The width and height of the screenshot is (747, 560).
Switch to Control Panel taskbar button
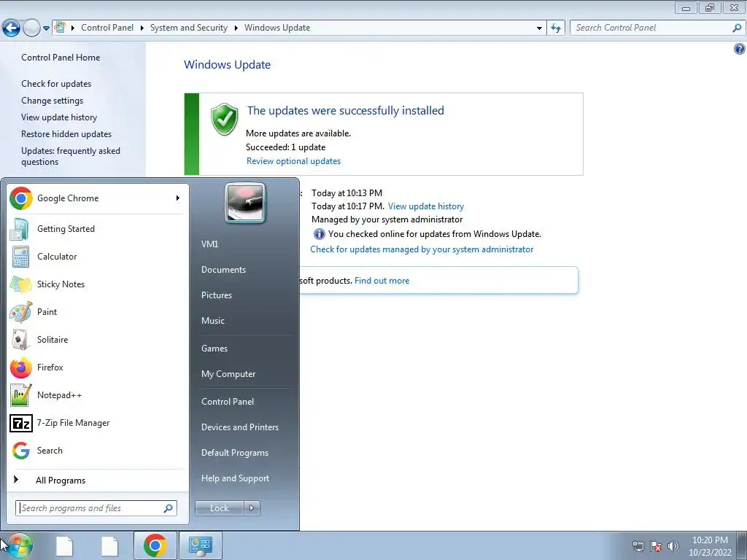201,545
